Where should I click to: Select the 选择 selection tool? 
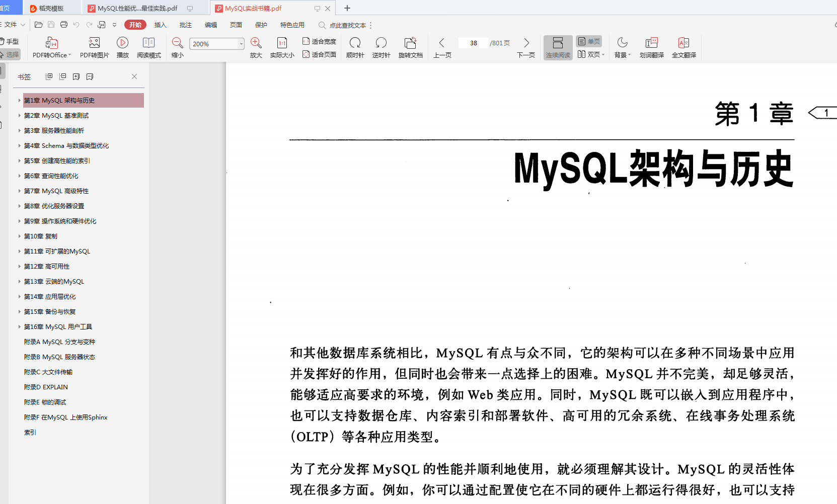pos(10,54)
